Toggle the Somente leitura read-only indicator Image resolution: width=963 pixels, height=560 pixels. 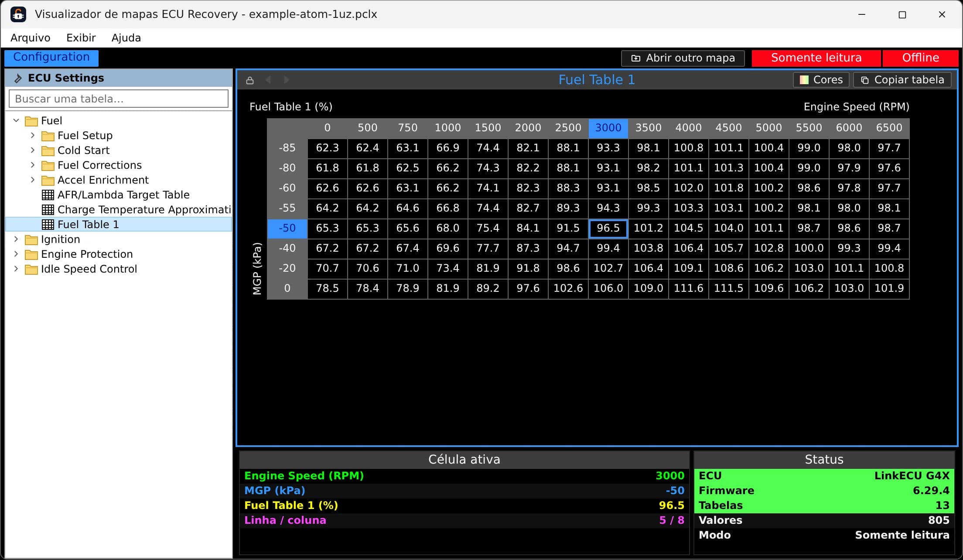(x=816, y=58)
